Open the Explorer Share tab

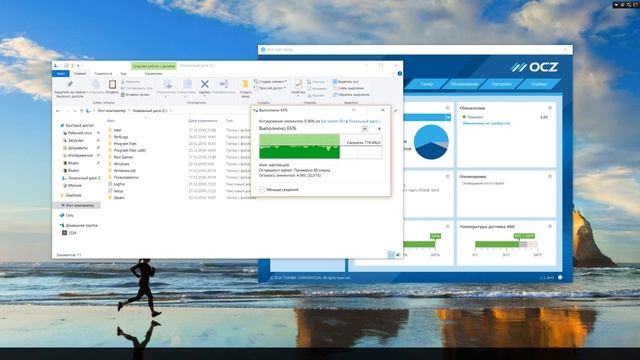103,73
